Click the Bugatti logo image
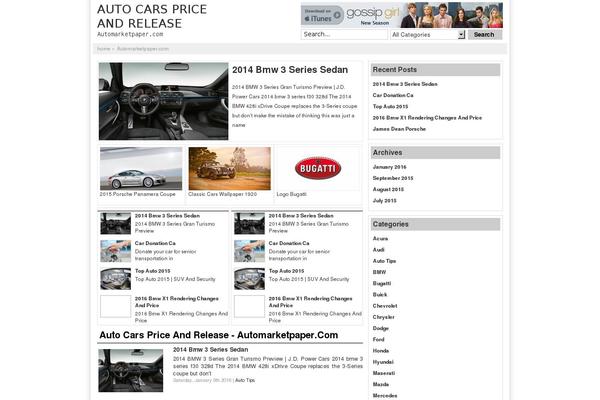600x400 pixels. 318,168
